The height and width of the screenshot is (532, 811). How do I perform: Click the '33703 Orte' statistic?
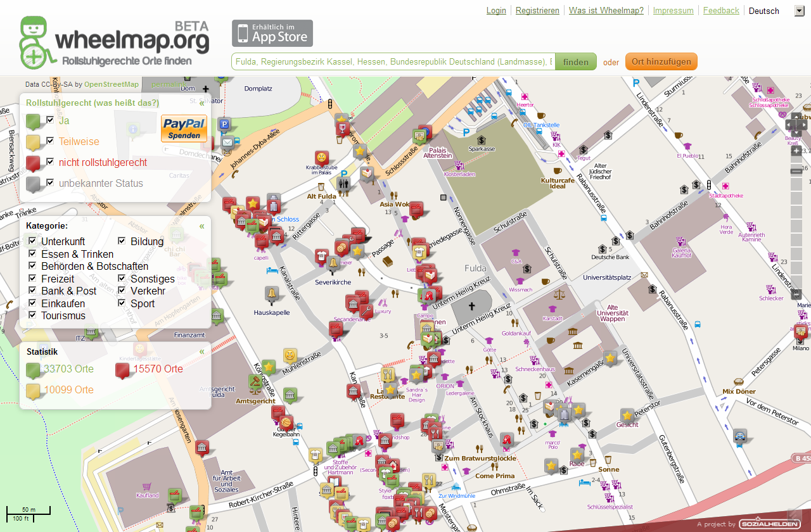tap(68, 369)
